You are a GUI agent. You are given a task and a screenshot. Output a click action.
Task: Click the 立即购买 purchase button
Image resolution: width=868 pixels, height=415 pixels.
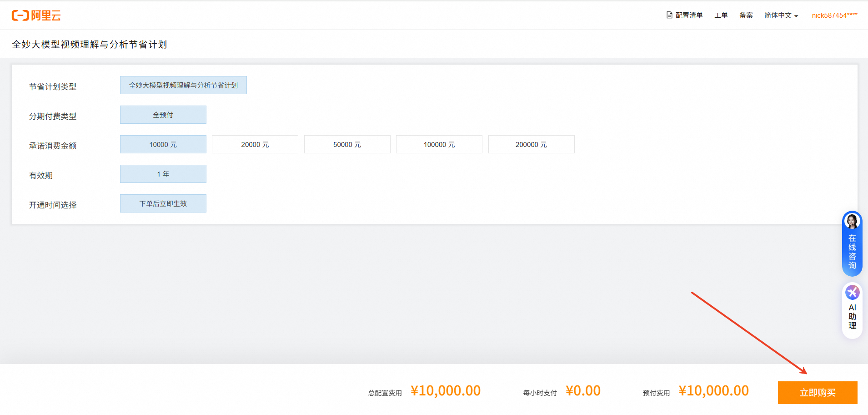pyautogui.click(x=818, y=393)
